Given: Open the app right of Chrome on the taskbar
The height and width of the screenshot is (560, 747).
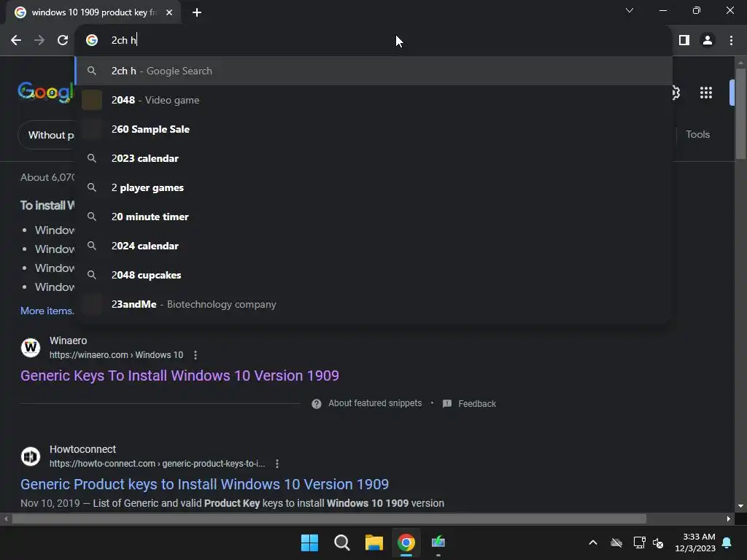Looking at the screenshot, I should pyautogui.click(x=438, y=542).
